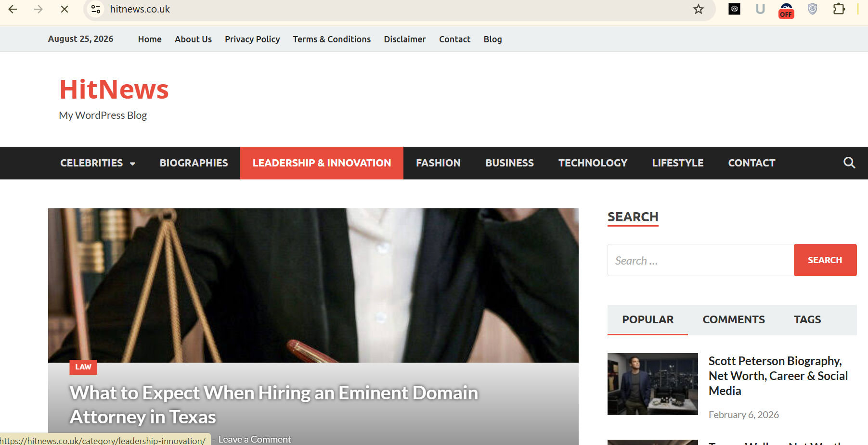The width and height of the screenshot is (868, 445).
Task: Click the February 6, 2026 date
Action: (x=743, y=415)
